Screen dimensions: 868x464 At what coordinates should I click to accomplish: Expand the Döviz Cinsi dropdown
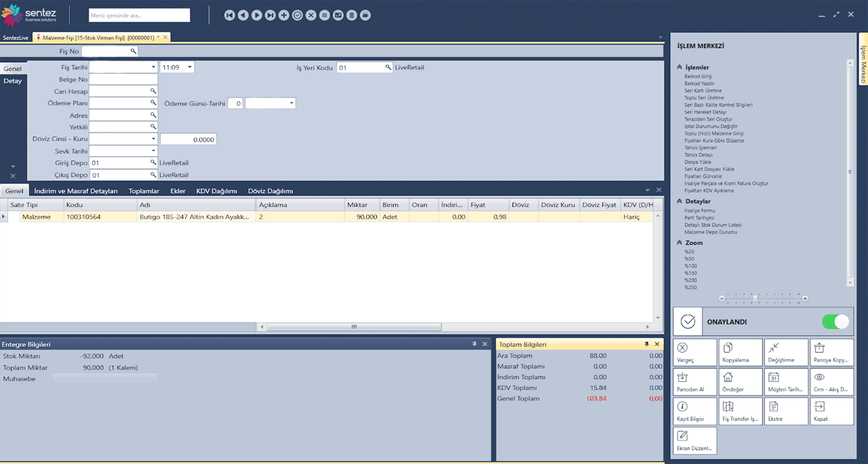tap(153, 139)
